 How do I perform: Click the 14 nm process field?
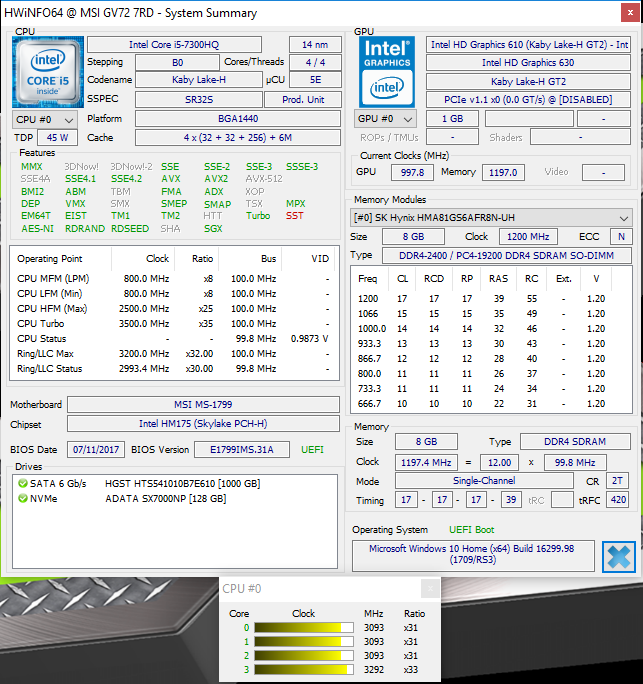coord(315,44)
